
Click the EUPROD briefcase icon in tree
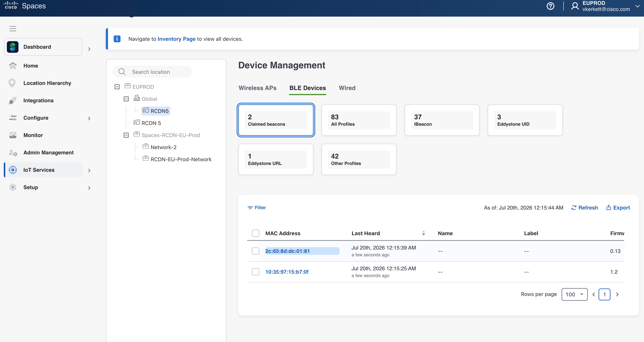pyautogui.click(x=127, y=86)
